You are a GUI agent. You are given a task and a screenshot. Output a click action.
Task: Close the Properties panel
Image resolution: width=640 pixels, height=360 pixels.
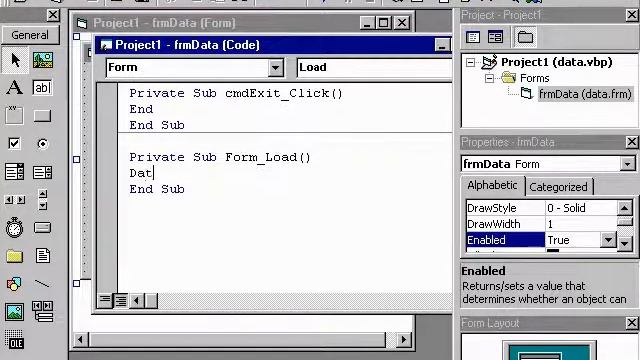tap(632, 142)
